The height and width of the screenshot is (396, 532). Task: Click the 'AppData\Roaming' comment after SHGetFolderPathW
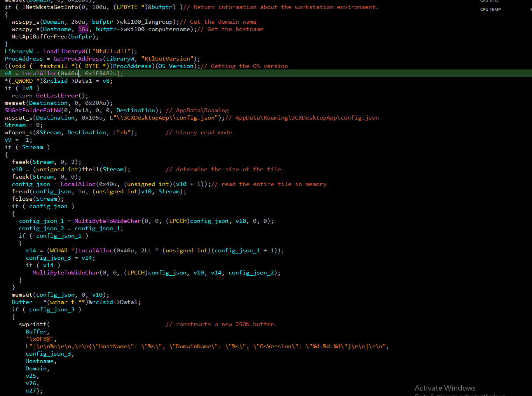(197, 110)
